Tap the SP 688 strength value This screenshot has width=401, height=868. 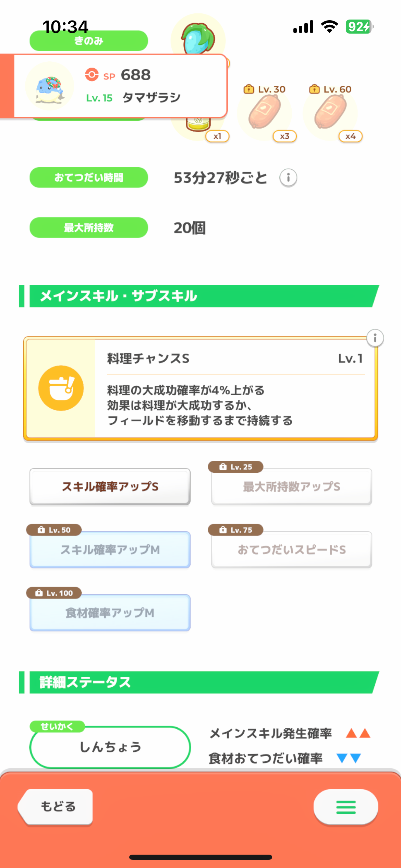(x=135, y=75)
